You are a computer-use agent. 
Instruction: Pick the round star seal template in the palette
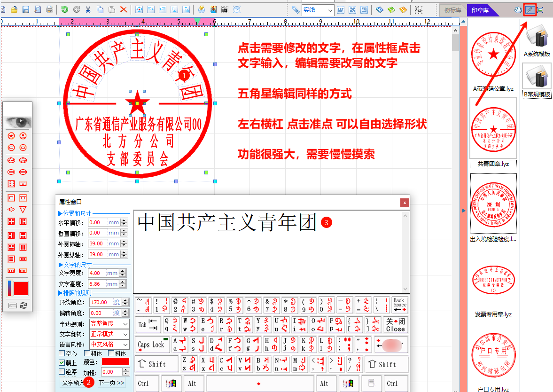click(x=11, y=136)
